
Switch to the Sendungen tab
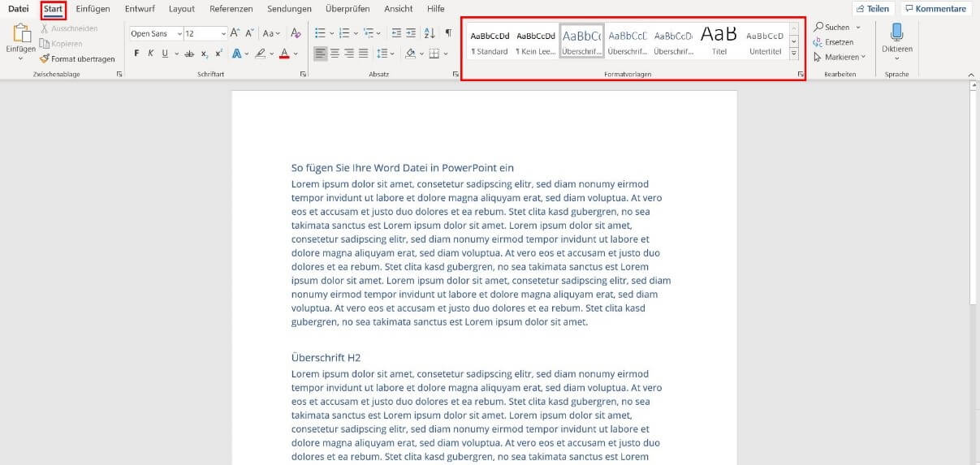289,9
